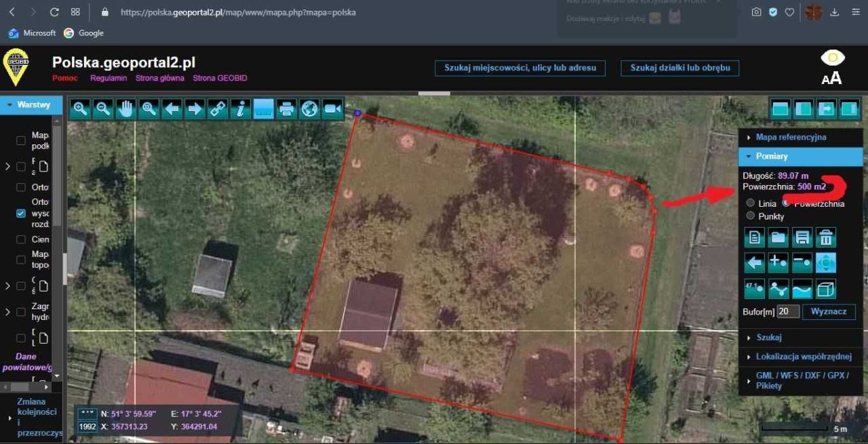Viewport: 868px width, 444px height.
Task: Open the Strona GEOBID link
Action: tap(220, 78)
